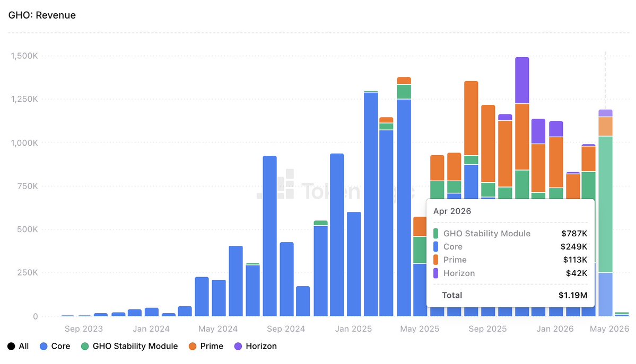Click the 750K y-axis label

(28, 186)
